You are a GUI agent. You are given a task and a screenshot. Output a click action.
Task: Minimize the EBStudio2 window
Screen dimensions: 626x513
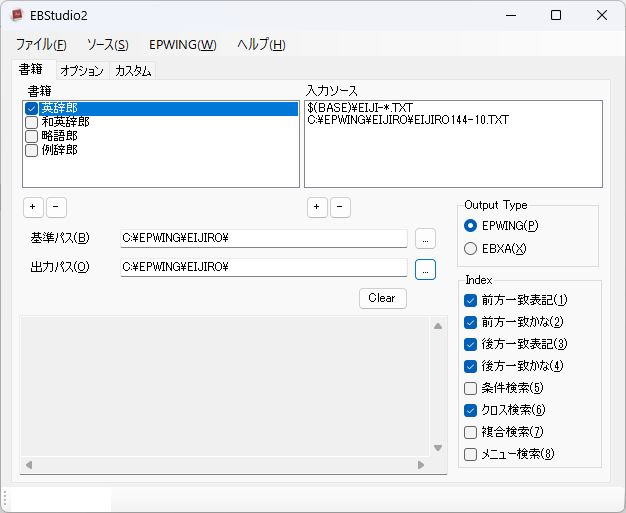pyautogui.click(x=511, y=16)
